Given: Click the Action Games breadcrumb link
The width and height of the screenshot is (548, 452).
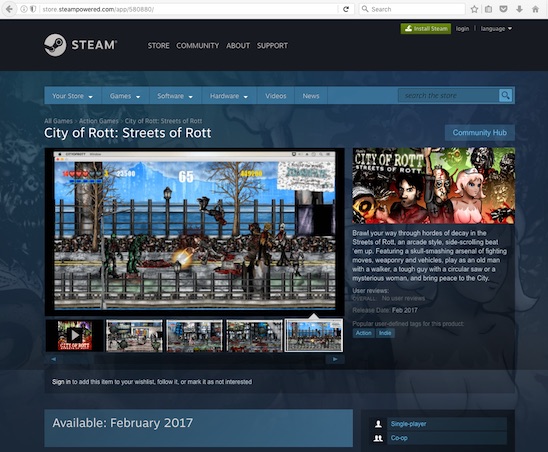Looking at the screenshot, I should click(x=99, y=121).
